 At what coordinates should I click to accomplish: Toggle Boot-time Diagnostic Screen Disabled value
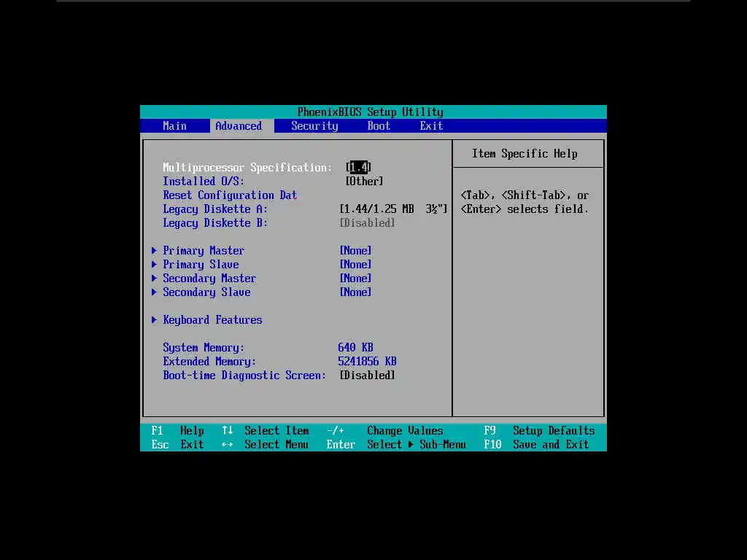coord(367,376)
